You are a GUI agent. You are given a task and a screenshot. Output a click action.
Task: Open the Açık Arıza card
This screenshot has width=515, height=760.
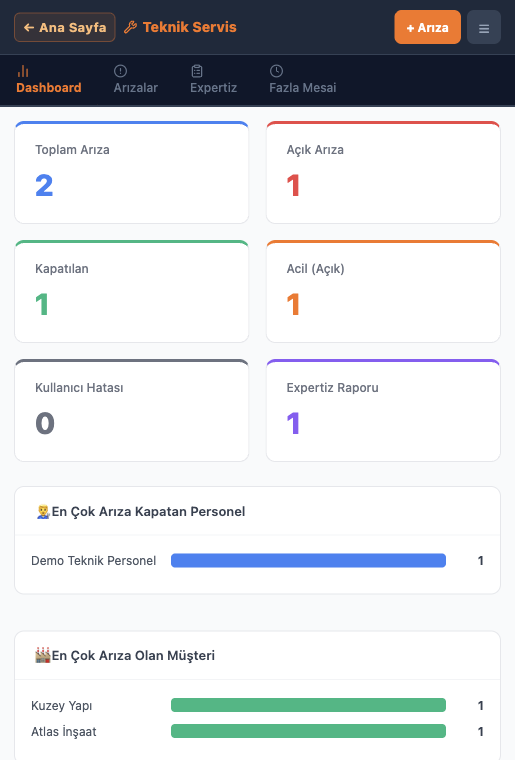383,172
